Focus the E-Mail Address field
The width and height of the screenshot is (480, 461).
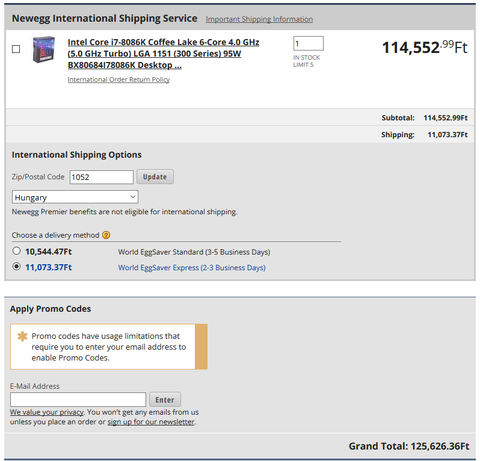coord(78,399)
